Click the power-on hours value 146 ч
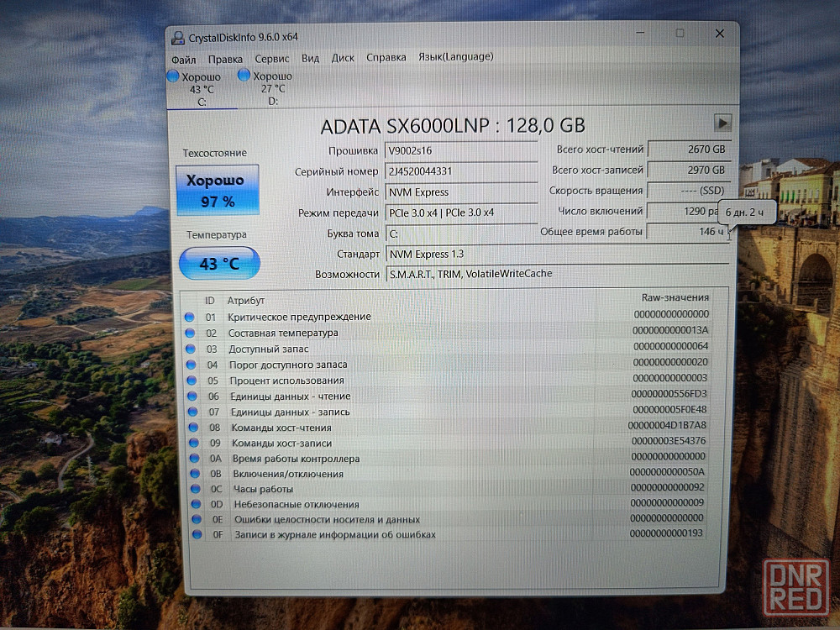Screen dimensions: 840x630 (x=689, y=232)
